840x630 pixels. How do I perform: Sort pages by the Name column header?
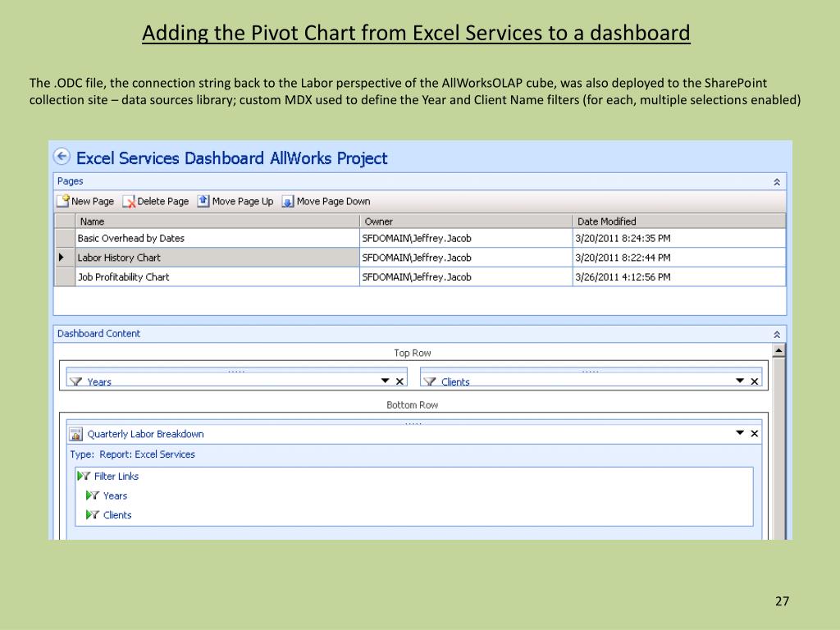[217, 221]
